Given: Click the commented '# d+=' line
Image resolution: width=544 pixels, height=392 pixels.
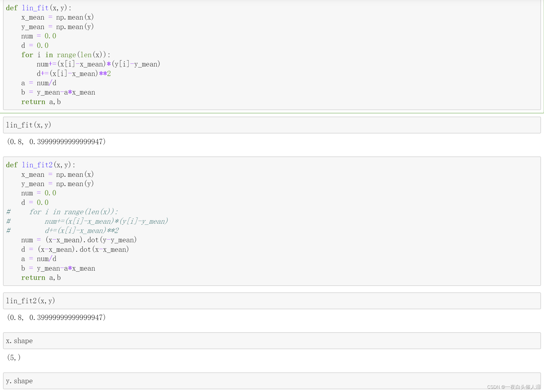Looking at the screenshot, I should click(63, 231).
